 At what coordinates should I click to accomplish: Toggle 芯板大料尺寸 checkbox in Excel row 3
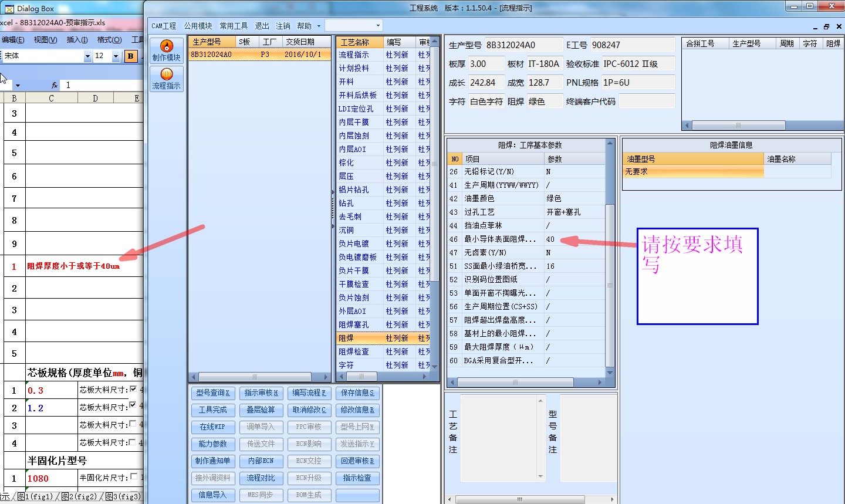[x=133, y=424]
